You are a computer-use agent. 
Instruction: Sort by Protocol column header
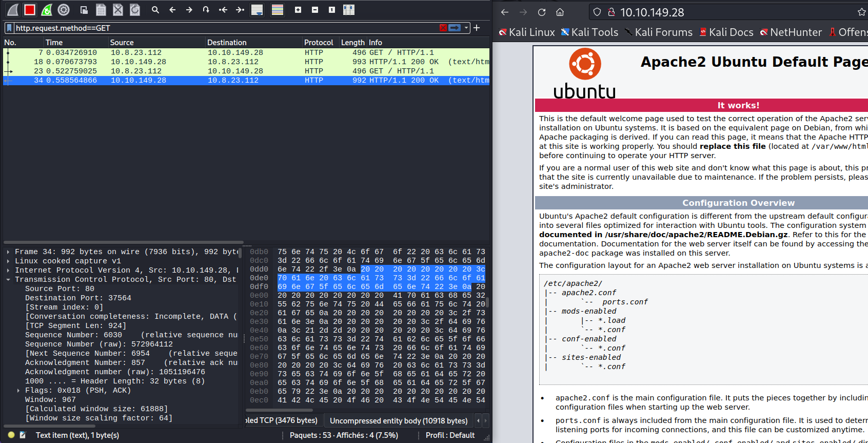point(321,43)
